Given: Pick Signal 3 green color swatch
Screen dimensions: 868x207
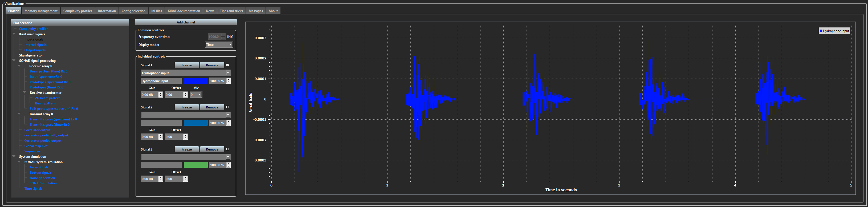Looking at the screenshot, I should tap(196, 165).
